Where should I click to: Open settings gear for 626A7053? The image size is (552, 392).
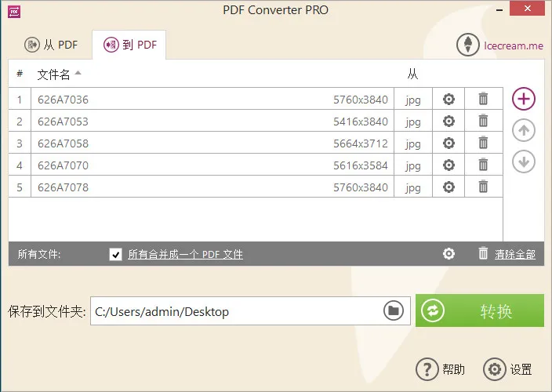pyautogui.click(x=448, y=121)
